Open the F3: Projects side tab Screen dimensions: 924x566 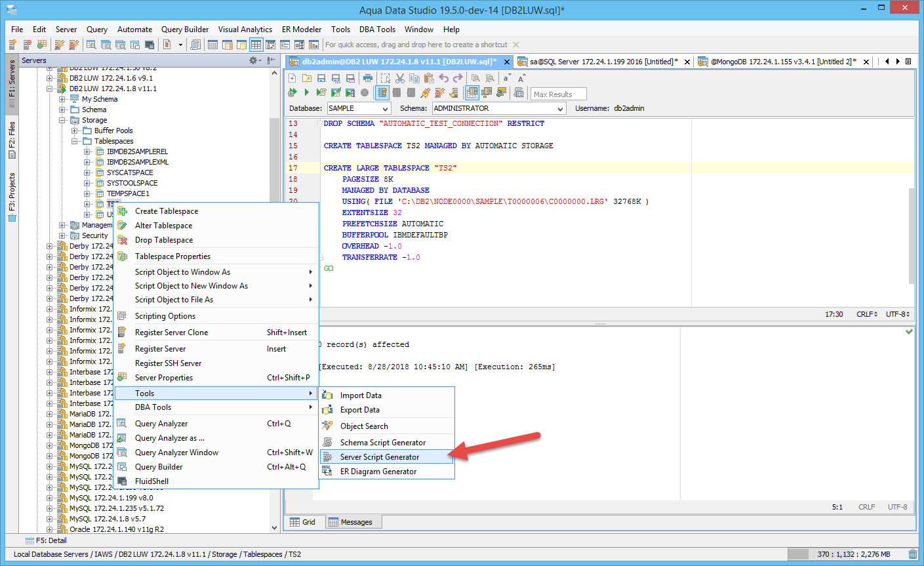click(12, 197)
